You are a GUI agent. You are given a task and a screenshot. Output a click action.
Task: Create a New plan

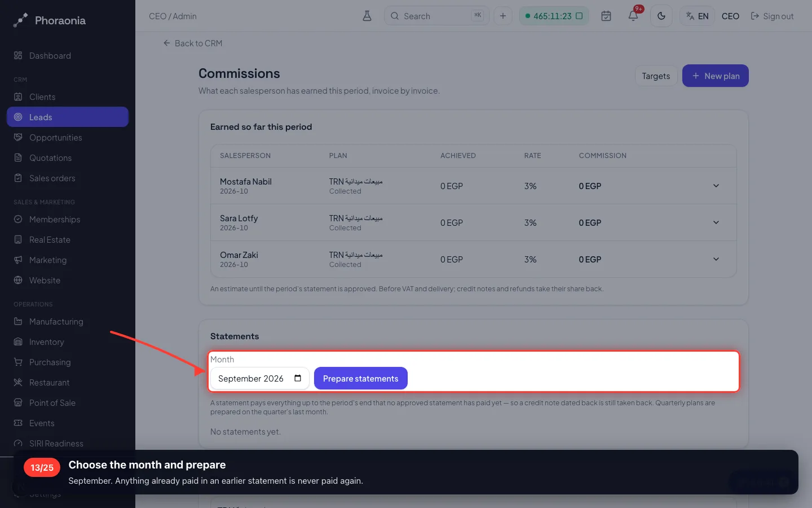click(x=716, y=76)
